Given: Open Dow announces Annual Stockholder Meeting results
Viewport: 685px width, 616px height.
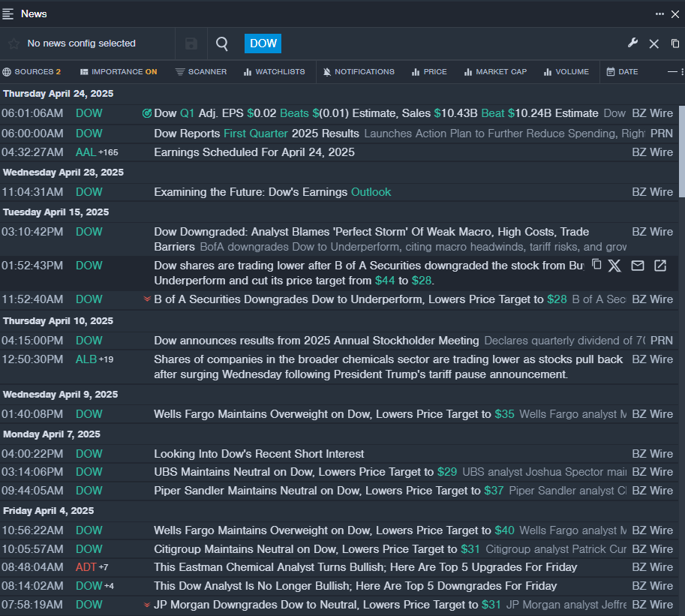Looking at the screenshot, I should tap(317, 341).
